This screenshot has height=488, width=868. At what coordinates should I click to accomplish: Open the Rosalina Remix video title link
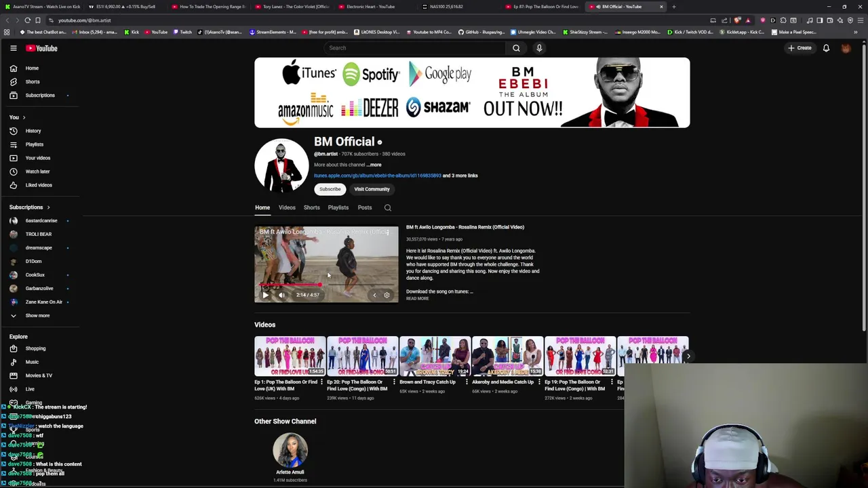coord(465,227)
